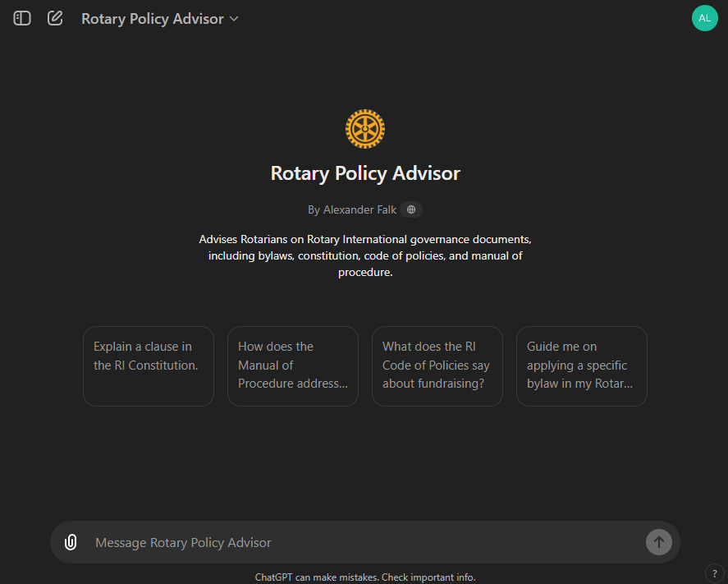Viewport: 728px width, 584px height.
Task: Pick the 'RI Code of Policies say about fundraising' prompt
Action: (437, 366)
